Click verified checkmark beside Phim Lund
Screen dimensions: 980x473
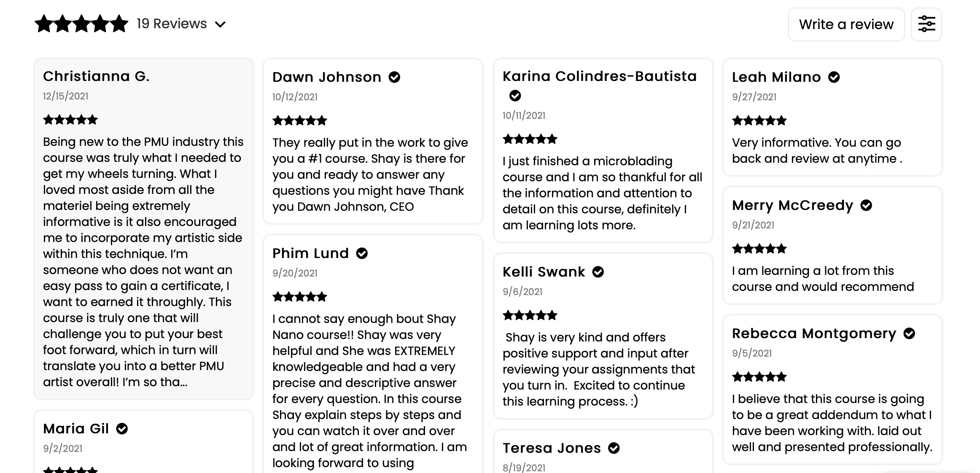[x=362, y=253]
